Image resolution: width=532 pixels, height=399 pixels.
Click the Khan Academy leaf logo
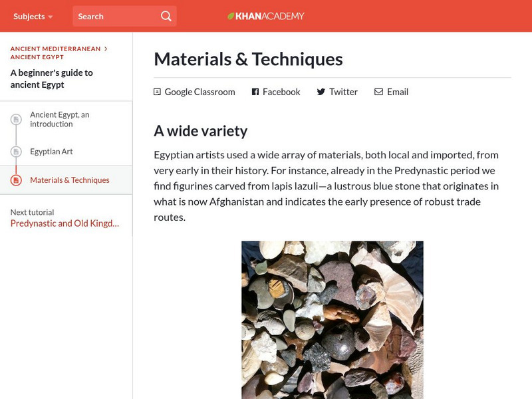[231, 16]
